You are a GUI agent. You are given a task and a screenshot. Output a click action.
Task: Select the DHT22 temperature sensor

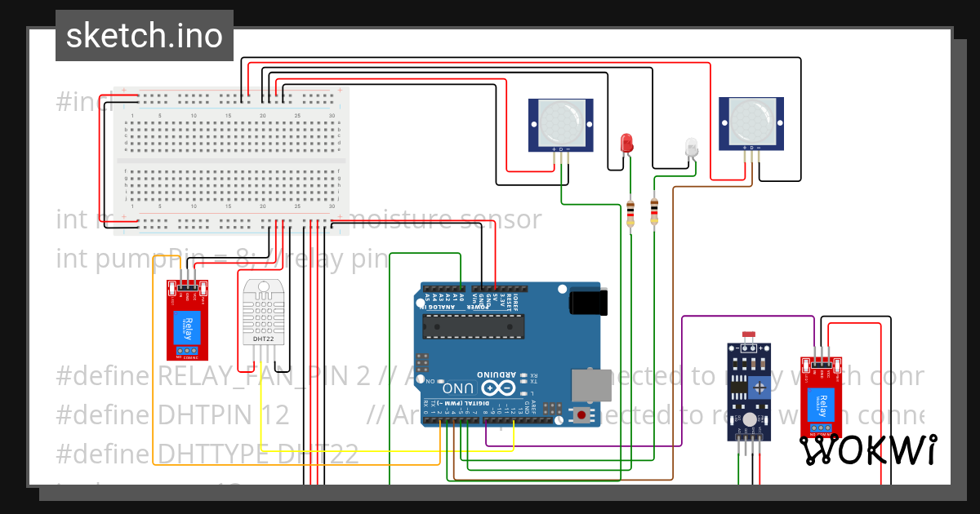pos(265,314)
